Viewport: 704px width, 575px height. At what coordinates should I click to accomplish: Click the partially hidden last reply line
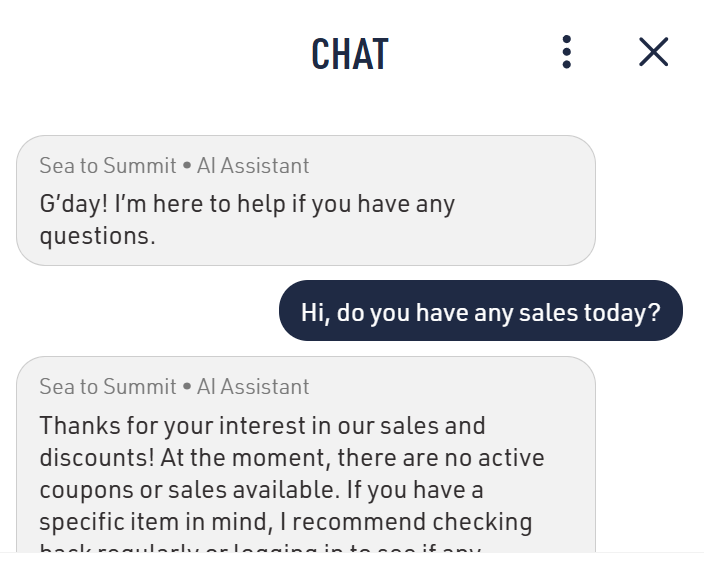pos(260,547)
